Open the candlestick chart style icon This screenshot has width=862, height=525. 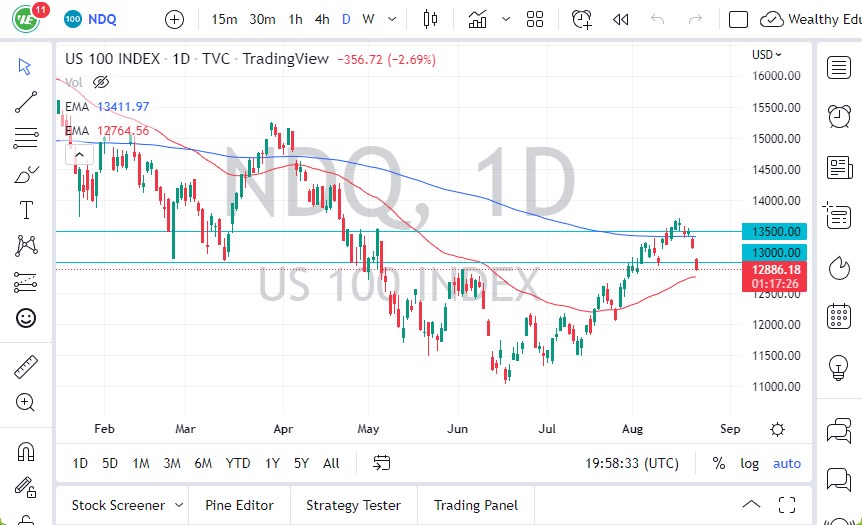pos(431,19)
